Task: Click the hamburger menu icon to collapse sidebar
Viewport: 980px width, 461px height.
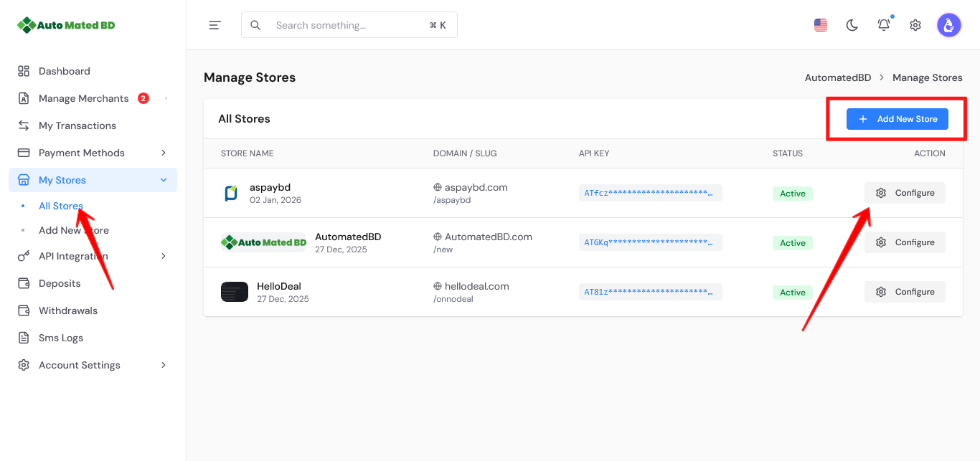Action: (x=215, y=25)
